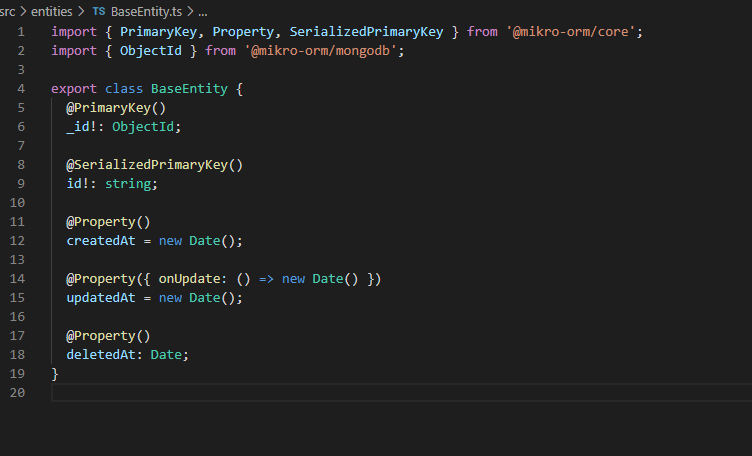
Task: Click the 'class' keyword on line 4
Action: (124, 89)
